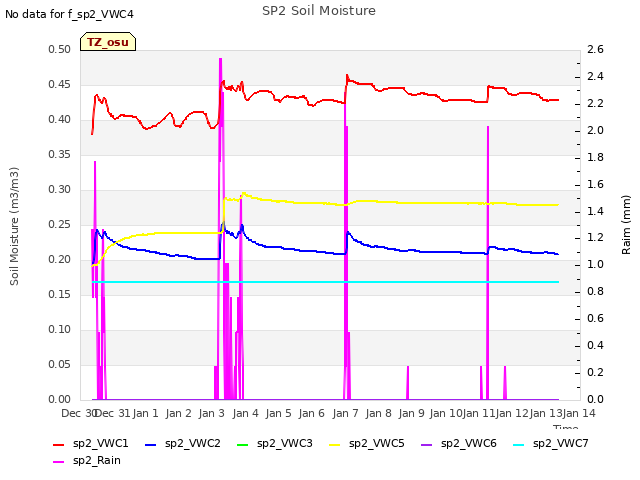Click the 2.0 right axis tick label
The image size is (640, 480).
coord(596,130)
